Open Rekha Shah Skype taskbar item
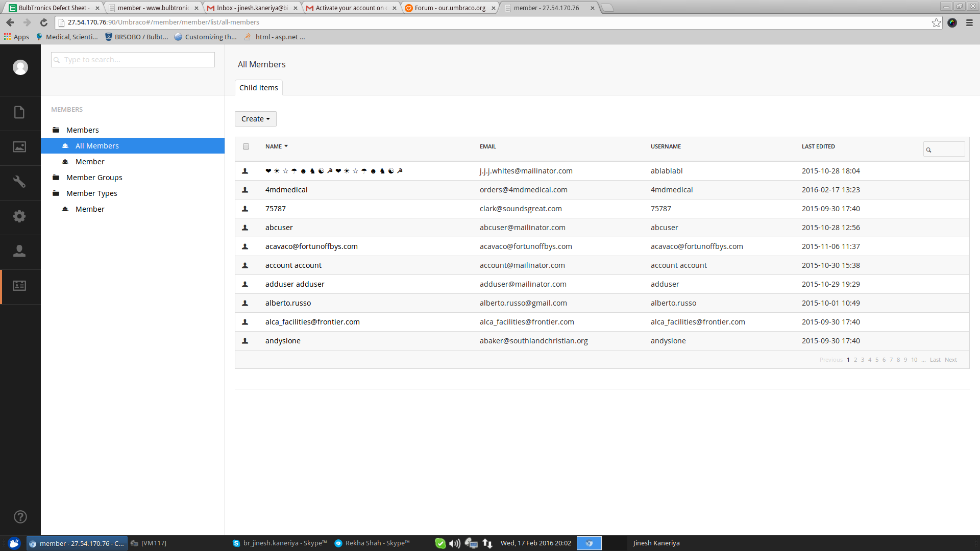Image resolution: width=980 pixels, height=551 pixels. coord(372,543)
